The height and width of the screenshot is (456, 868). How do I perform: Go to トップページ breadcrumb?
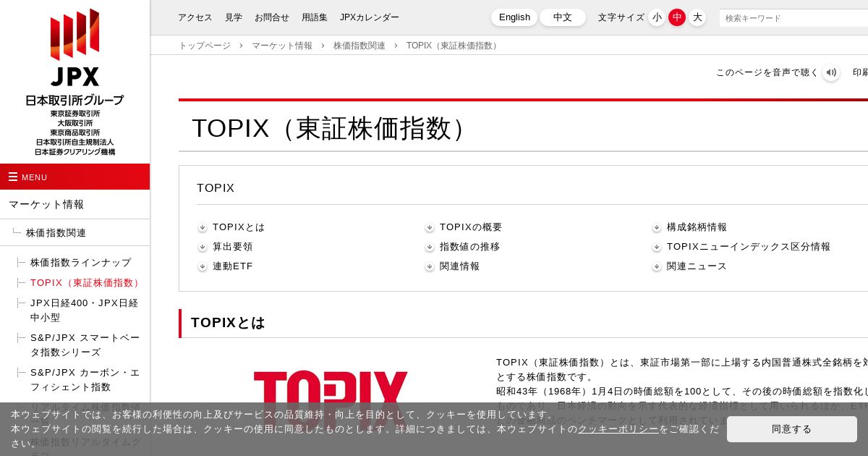point(205,46)
